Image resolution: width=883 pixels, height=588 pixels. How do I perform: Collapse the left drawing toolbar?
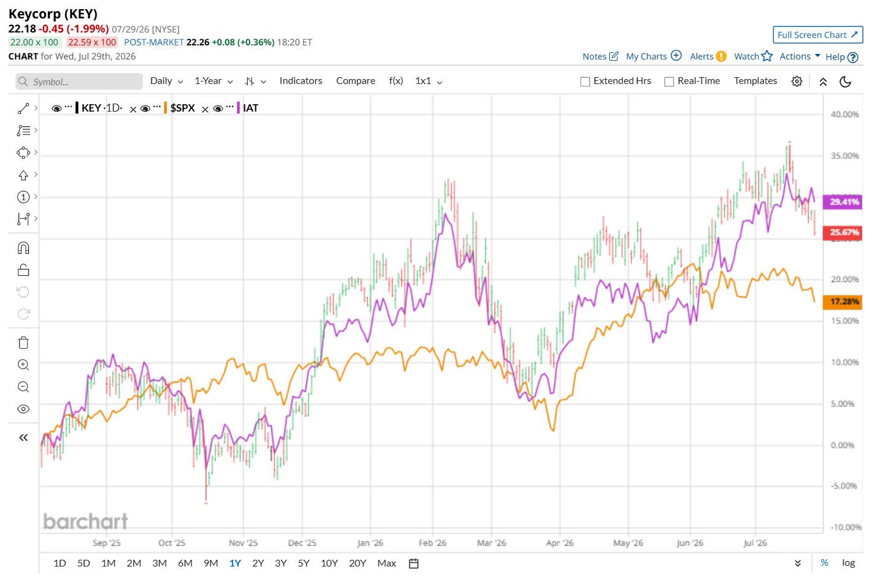23,437
